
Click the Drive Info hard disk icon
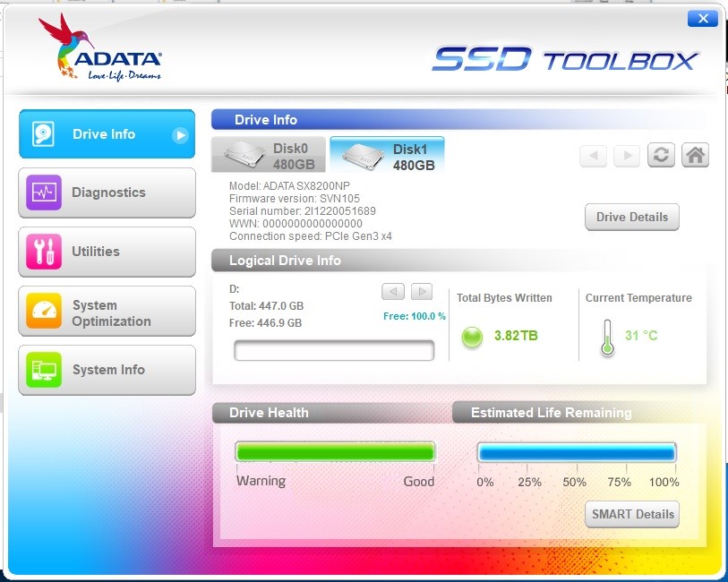[43, 134]
